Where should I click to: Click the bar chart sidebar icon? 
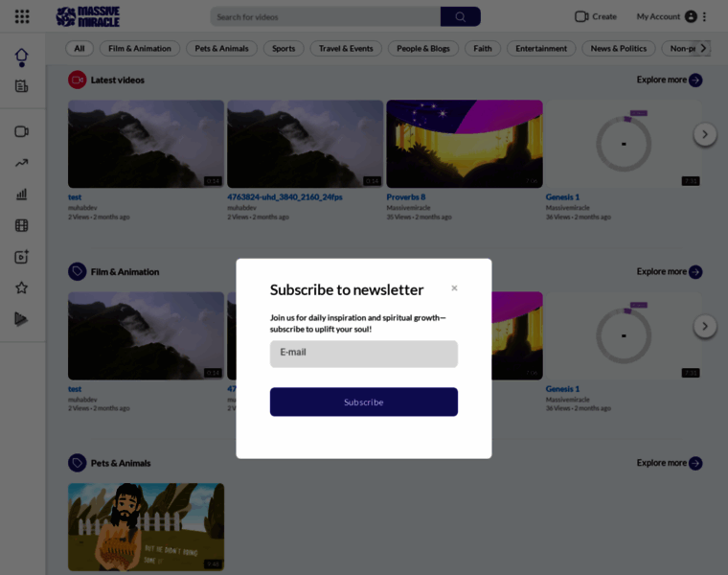point(21,195)
